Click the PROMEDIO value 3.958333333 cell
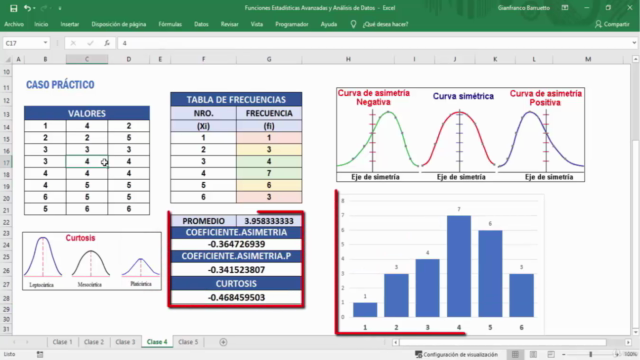640x360 pixels. (x=269, y=221)
